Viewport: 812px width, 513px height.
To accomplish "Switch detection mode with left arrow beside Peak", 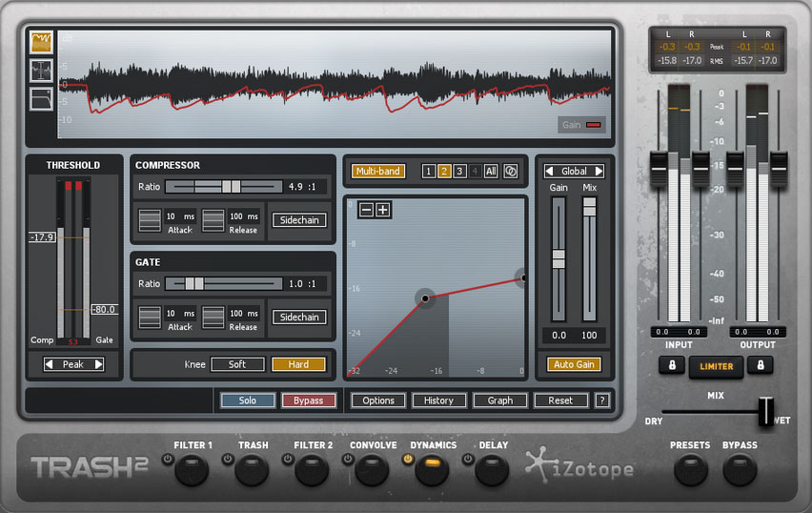I will point(50,364).
